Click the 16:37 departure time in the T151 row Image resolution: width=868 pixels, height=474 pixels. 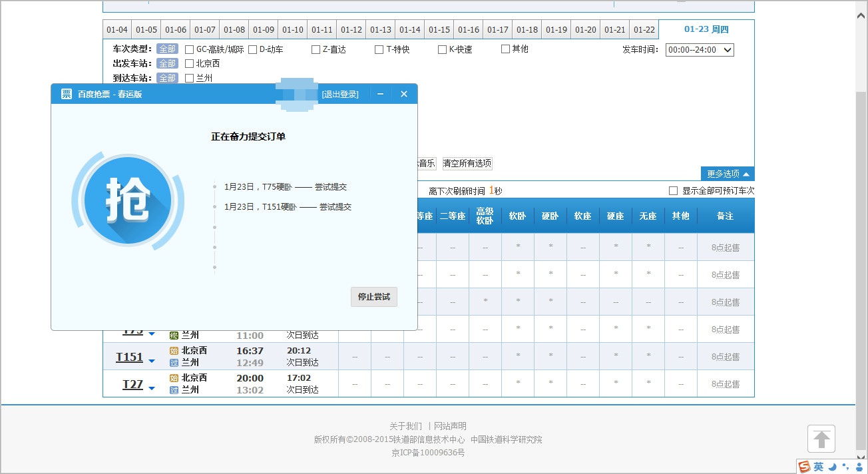click(250, 351)
